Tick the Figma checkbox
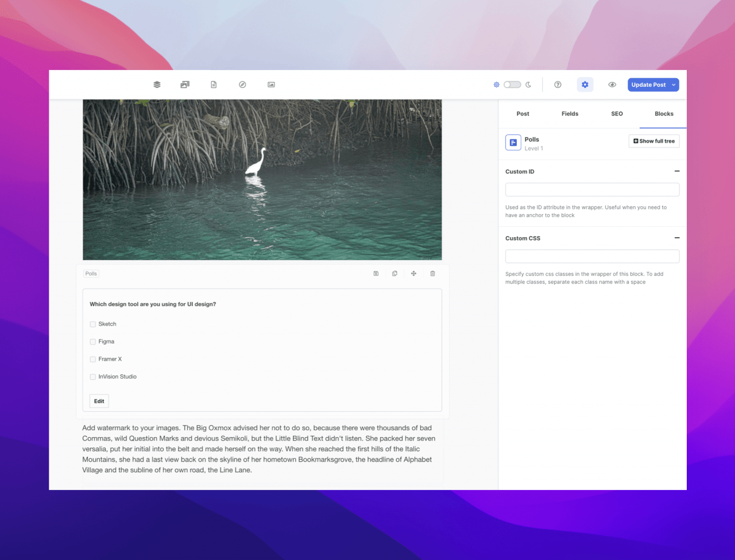 coord(93,342)
